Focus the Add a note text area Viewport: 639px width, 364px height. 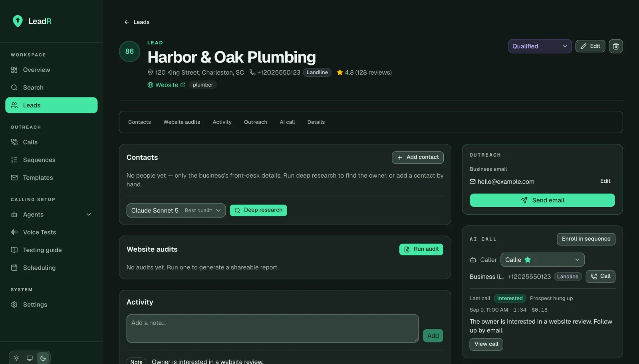click(x=273, y=328)
